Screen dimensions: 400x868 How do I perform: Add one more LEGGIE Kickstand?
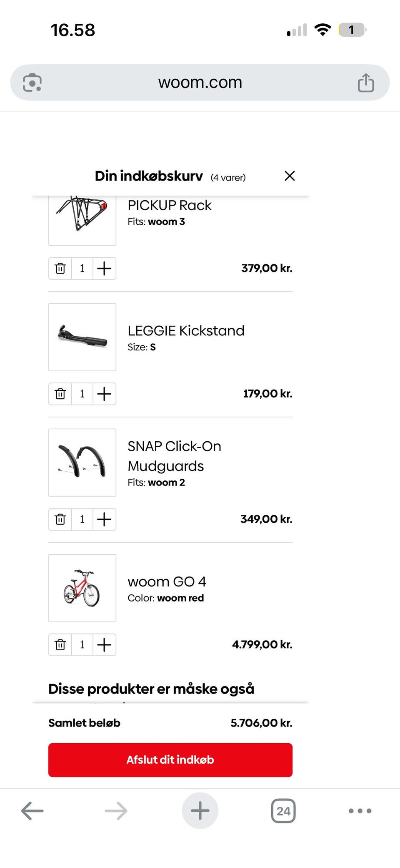tap(104, 394)
